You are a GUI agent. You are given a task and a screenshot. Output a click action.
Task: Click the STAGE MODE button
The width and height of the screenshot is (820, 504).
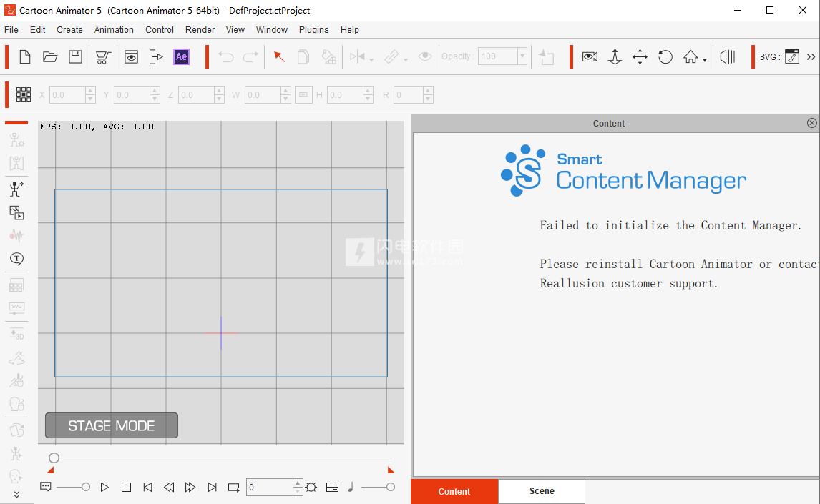[112, 425]
